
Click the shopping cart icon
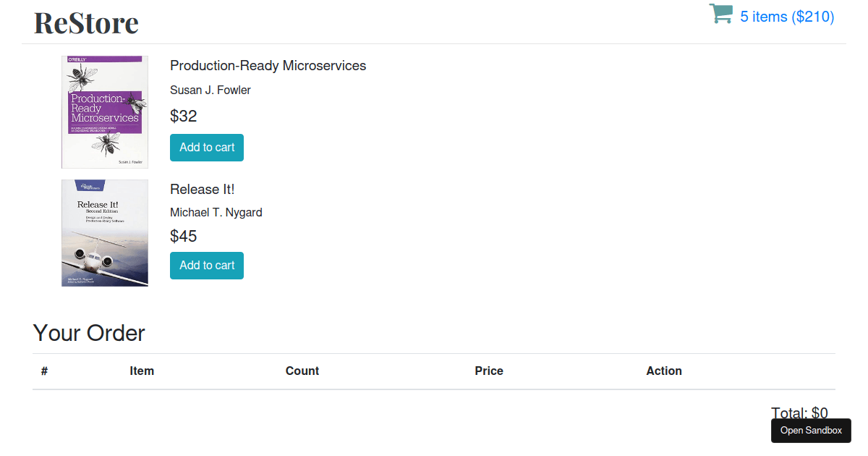721,14
